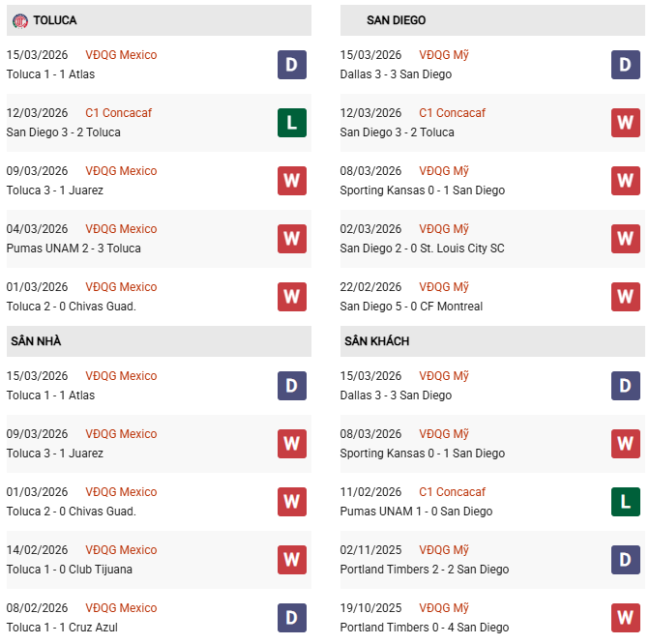Click the draw badge for Toluca 1-1 Atlas in the top Toluca list
The width and height of the screenshot is (650, 644).
click(x=292, y=65)
